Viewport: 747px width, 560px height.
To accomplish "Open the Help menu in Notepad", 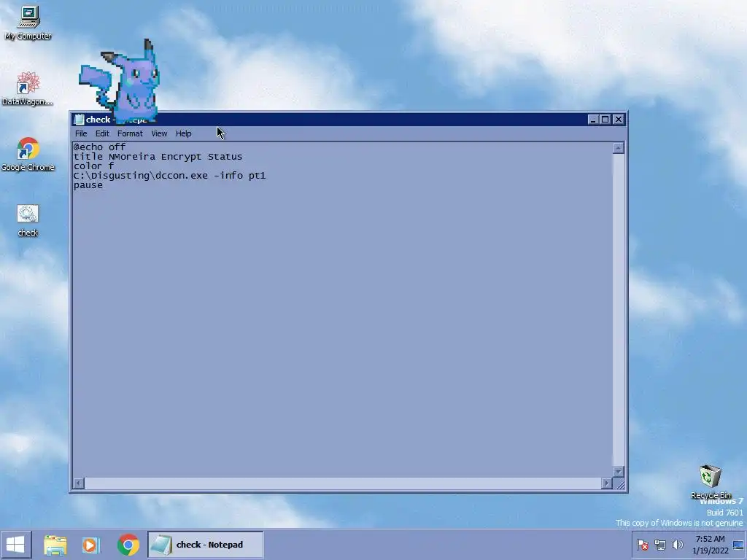I will (183, 134).
